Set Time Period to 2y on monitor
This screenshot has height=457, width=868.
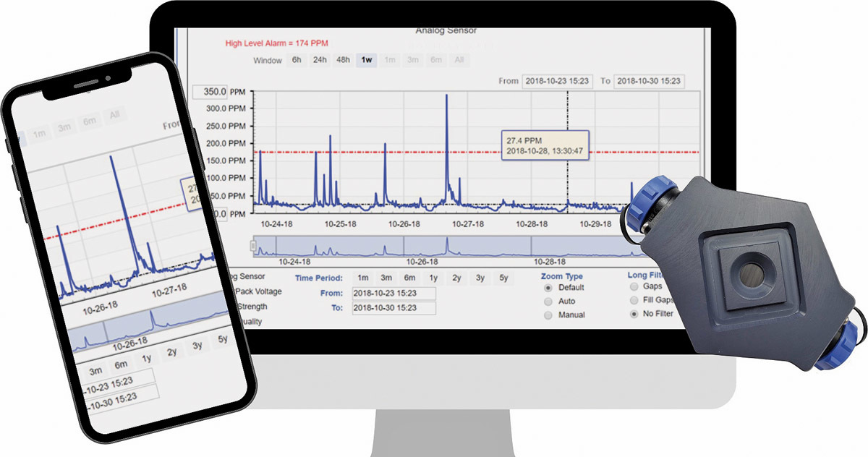pyautogui.click(x=457, y=278)
